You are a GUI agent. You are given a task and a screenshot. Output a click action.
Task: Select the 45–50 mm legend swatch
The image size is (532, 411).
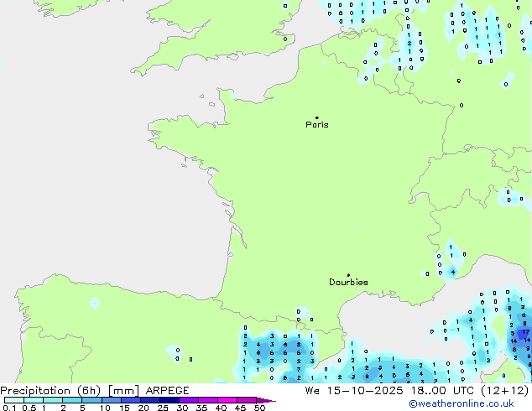tap(247, 400)
